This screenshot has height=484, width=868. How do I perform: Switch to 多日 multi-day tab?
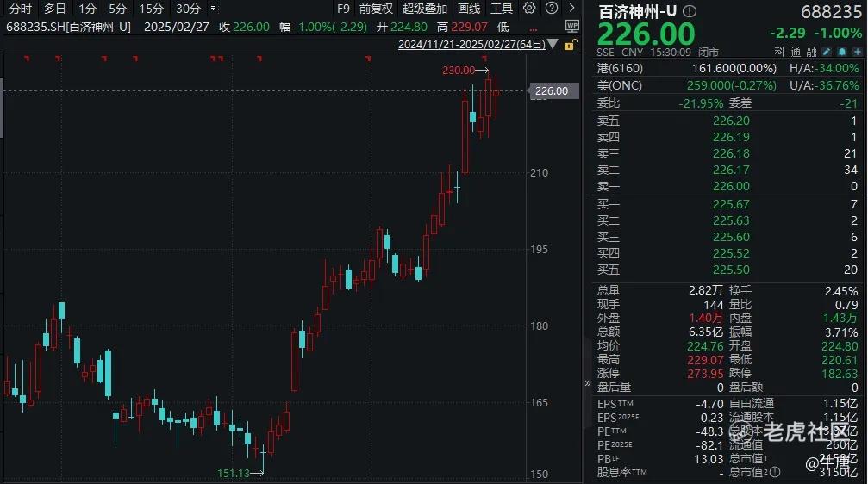[54, 9]
